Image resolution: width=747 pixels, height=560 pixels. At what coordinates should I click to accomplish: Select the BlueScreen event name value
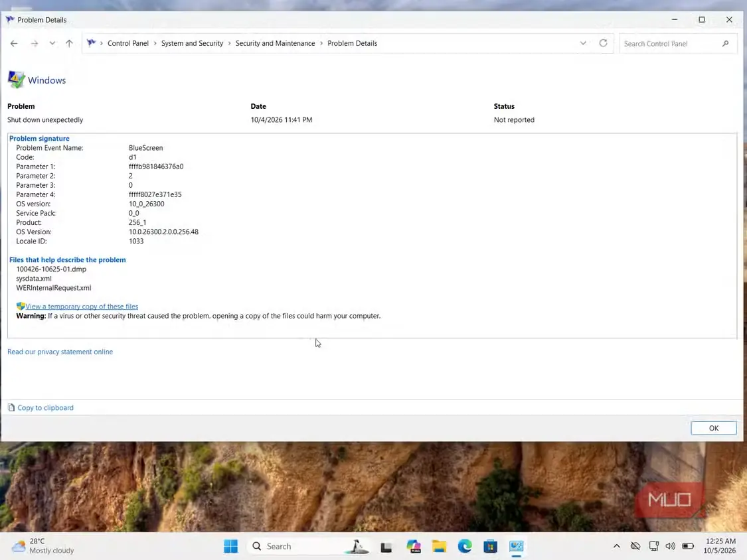(x=146, y=148)
